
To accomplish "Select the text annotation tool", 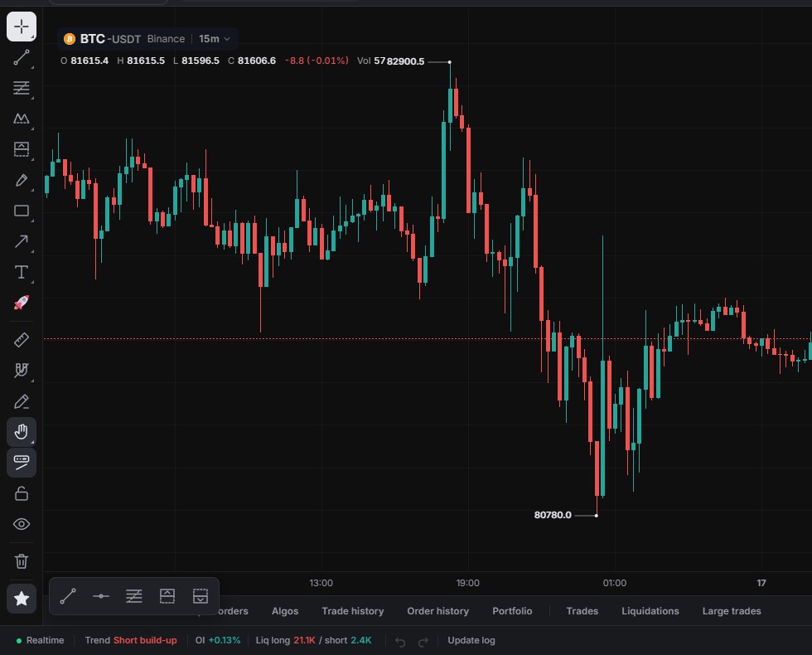I will click(22, 272).
